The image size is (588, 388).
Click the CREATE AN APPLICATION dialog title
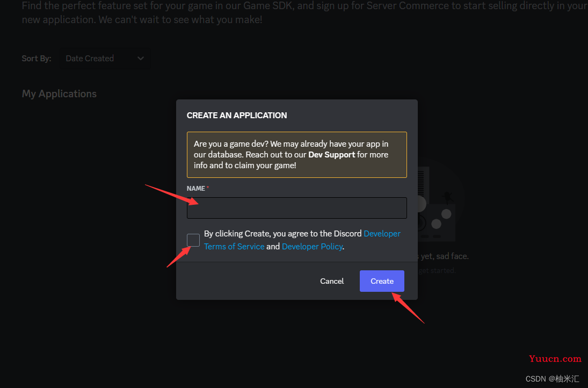coord(237,116)
